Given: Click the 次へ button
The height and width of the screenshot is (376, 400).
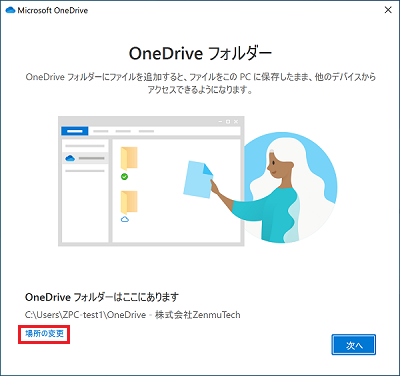Looking at the screenshot, I should click(x=354, y=345).
